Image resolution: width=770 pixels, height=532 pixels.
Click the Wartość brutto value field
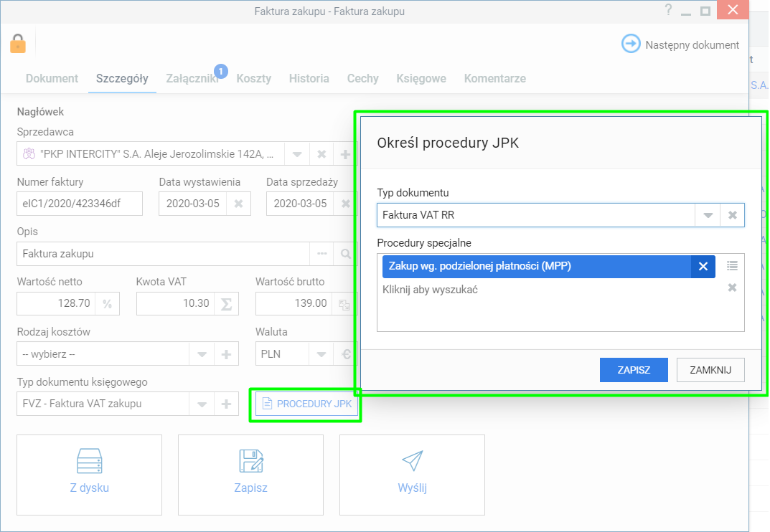click(294, 304)
